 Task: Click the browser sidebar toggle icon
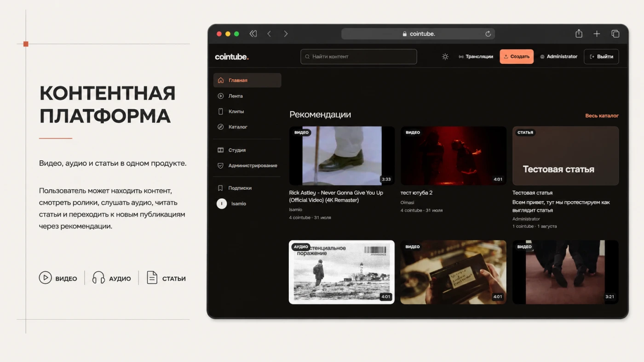coord(253,34)
